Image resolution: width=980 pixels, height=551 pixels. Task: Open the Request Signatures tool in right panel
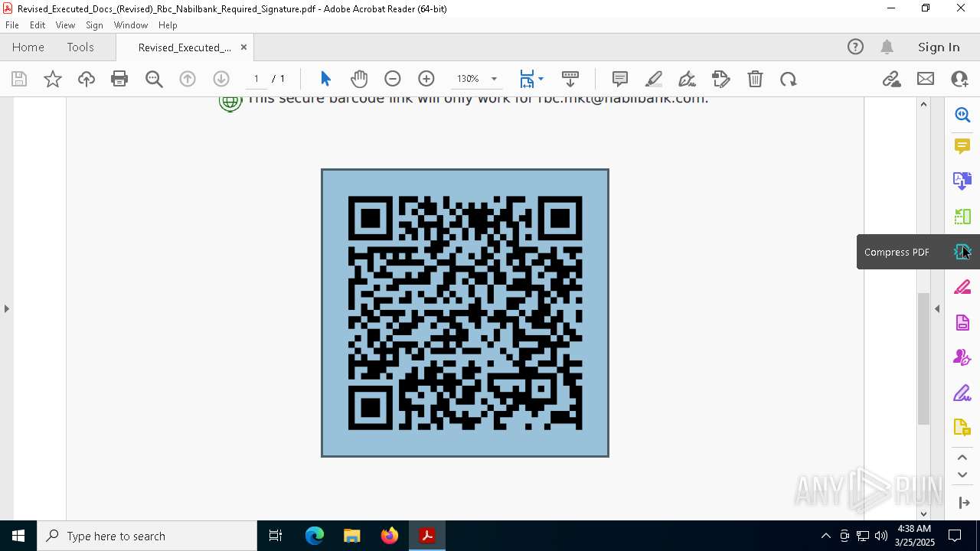[962, 357]
